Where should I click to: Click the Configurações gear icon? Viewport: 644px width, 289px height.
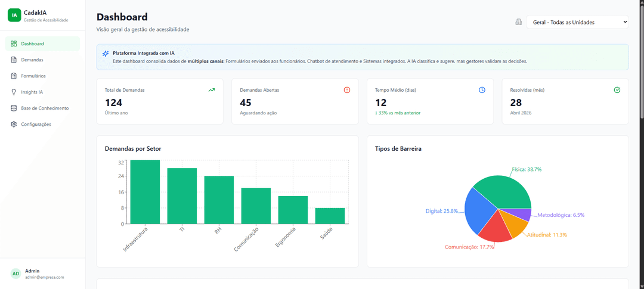14,125
